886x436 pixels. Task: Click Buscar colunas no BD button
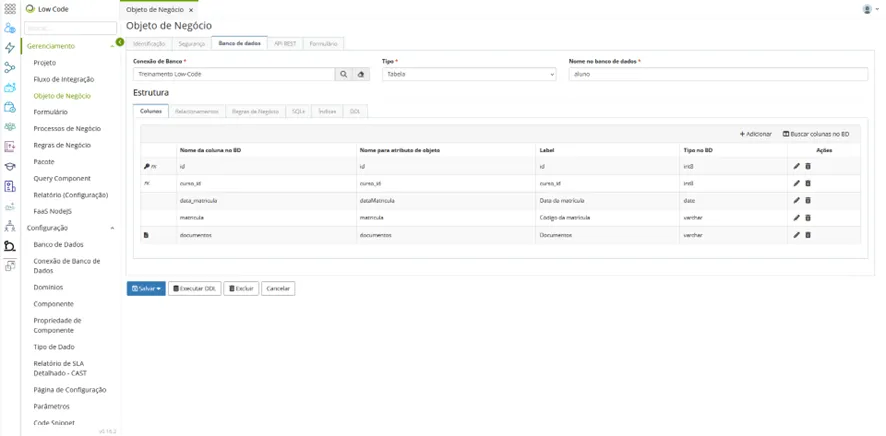[x=816, y=134]
